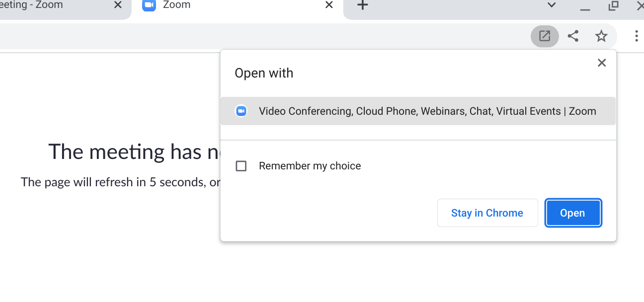The height and width of the screenshot is (302, 644).
Task: Click the Zoom favicon on the active tab
Action: (x=149, y=5)
